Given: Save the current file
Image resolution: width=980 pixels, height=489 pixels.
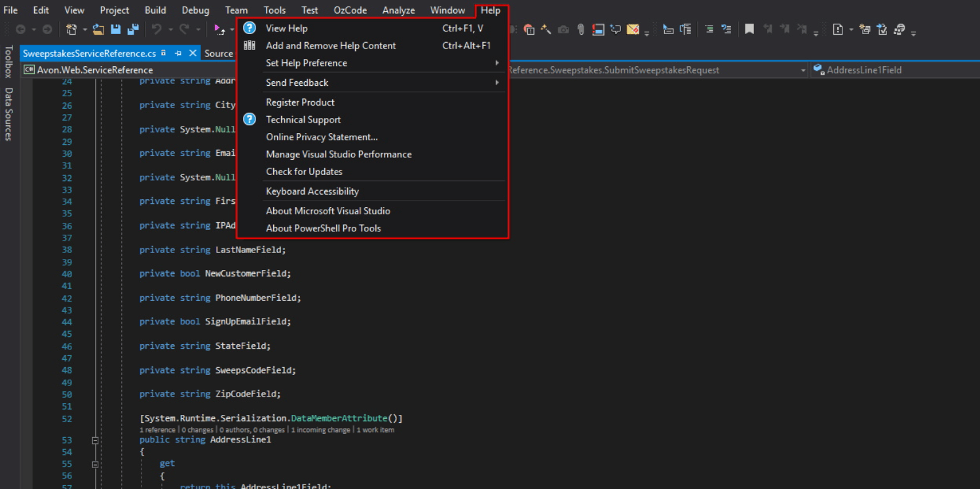Looking at the screenshot, I should [x=115, y=29].
